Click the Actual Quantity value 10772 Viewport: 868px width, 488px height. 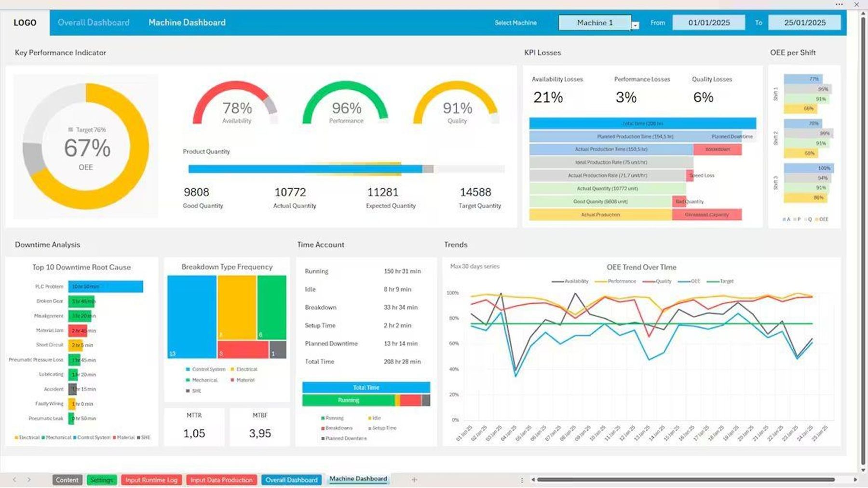point(290,192)
